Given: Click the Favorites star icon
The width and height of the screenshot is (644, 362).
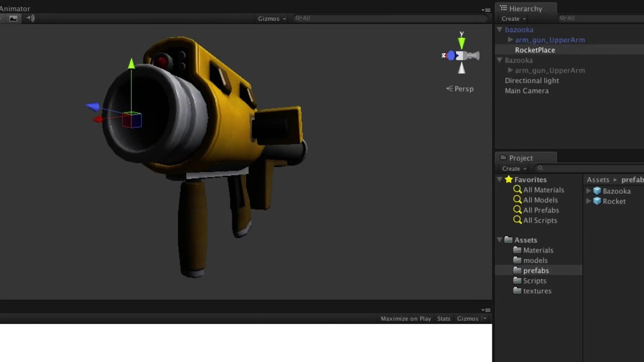Looking at the screenshot, I should (x=509, y=179).
